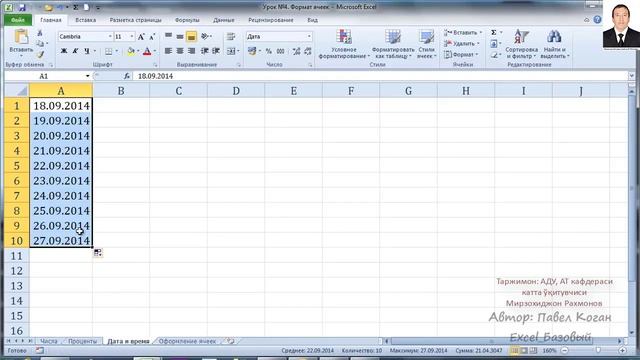Click the Format Painter brush icon
Screen dimensions: 640x360
point(40,54)
